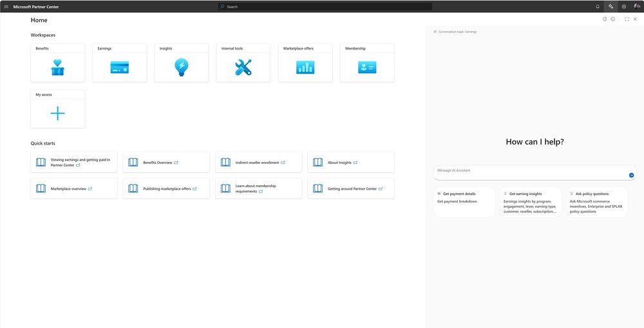Image resolution: width=644 pixels, height=328 pixels.
Task: Open Indirect reseller enrollment quick start
Action: pos(257,163)
